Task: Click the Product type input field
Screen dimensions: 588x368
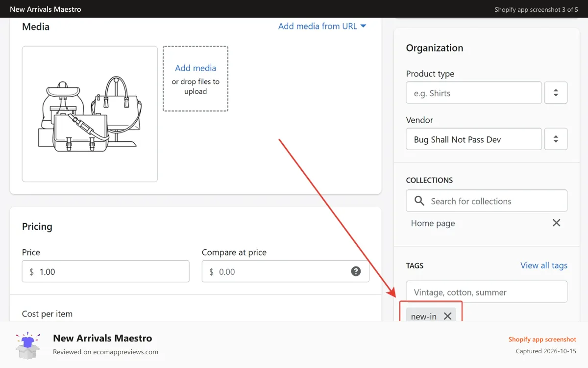Action: pos(474,93)
